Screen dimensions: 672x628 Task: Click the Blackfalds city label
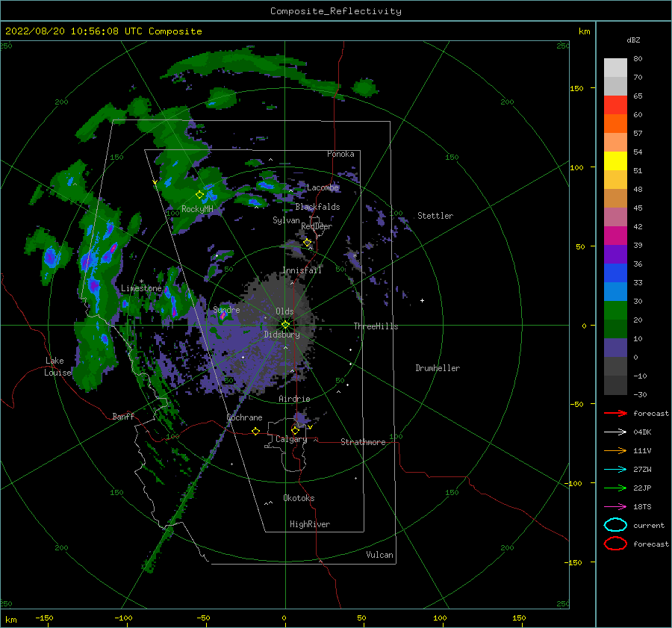317,207
